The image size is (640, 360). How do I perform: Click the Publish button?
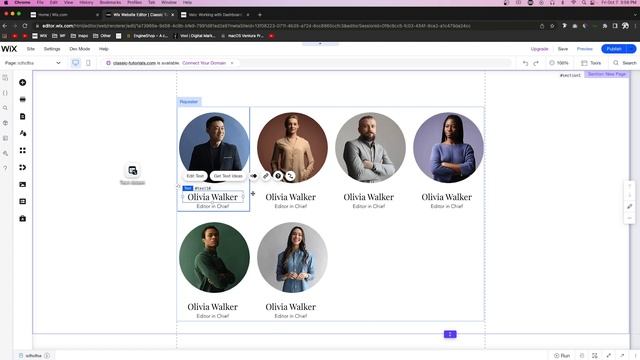click(x=614, y=49)
